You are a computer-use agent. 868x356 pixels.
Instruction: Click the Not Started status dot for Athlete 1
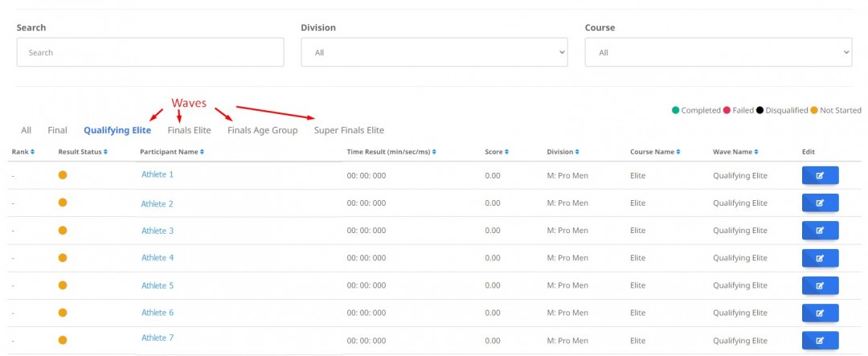[63, 175]
